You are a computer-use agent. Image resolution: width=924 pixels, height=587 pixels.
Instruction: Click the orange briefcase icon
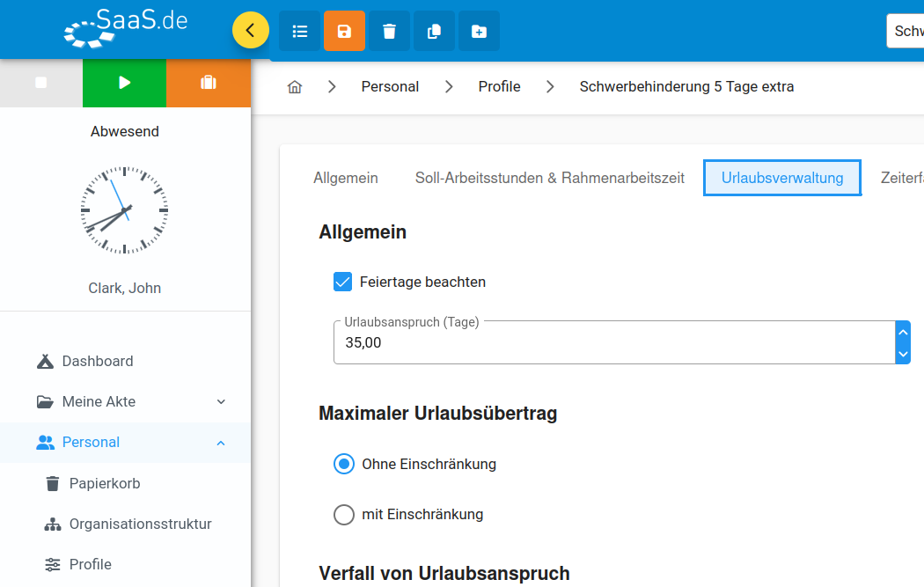[208, 83]
